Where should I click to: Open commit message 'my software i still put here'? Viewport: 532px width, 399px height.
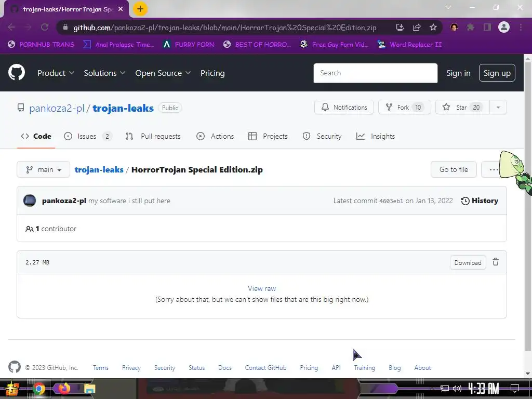pos(129,201)
